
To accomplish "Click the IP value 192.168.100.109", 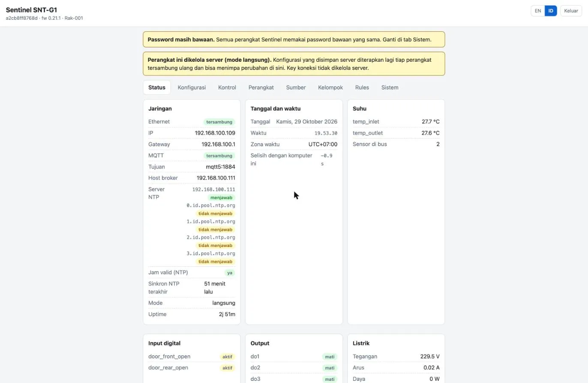I will coord(215,133).
